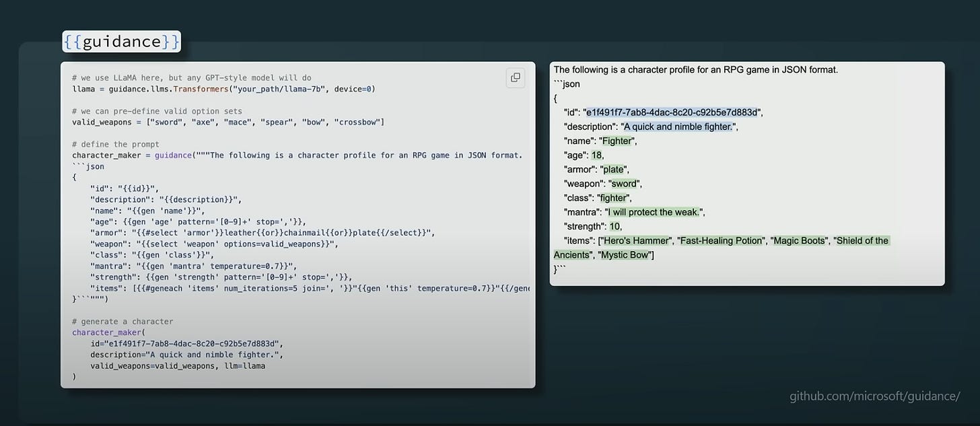The image size is (980, 426).
Task: Click the item 'Hero's Hammer'
Action: (x=636, y=240)
